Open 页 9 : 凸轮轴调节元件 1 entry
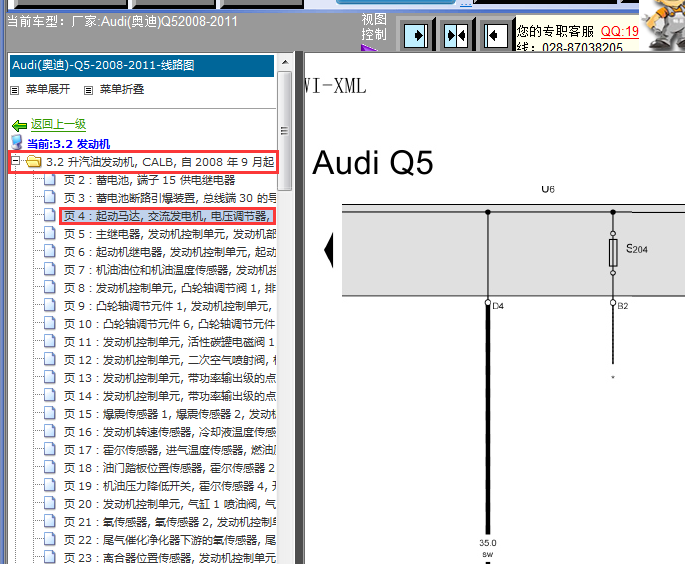The height and width of the screenshot is (564, 685). [x=169, y=306]
